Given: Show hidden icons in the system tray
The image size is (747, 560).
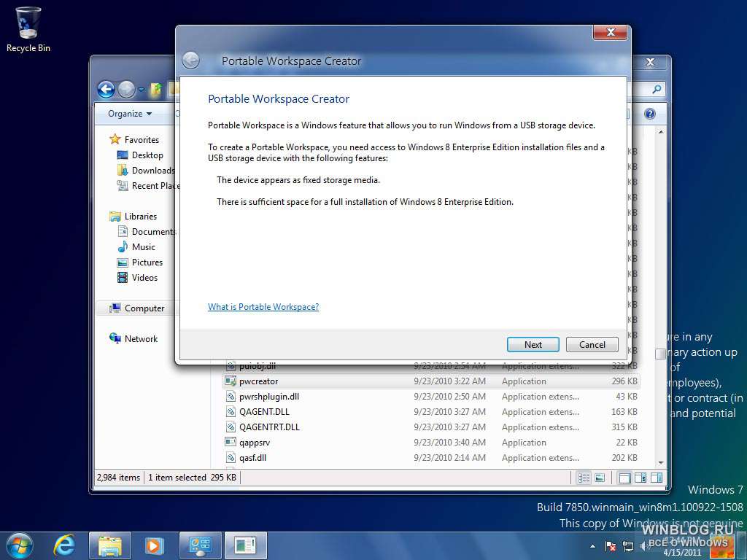Looking at the screenshot, I should (x=592, y=546).
